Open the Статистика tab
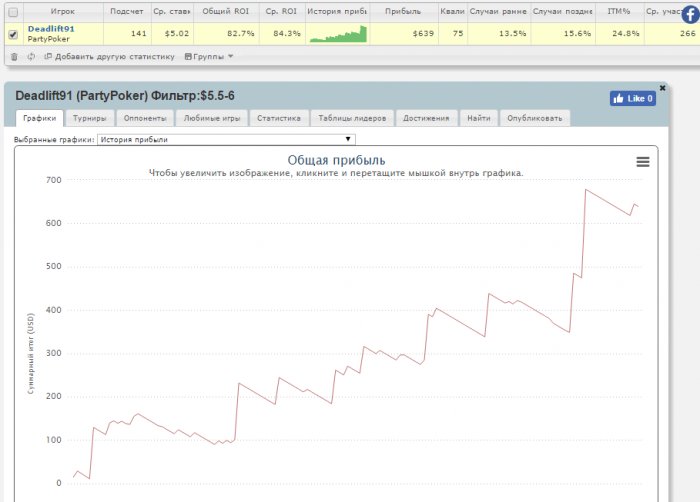 [279, 118]
